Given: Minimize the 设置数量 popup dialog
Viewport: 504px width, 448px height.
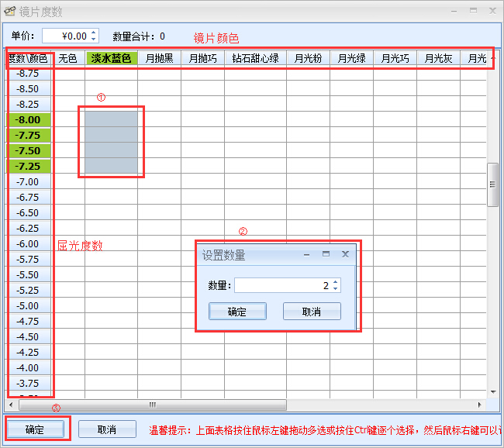Looking at the screenshot, I should tap(306, 254).
